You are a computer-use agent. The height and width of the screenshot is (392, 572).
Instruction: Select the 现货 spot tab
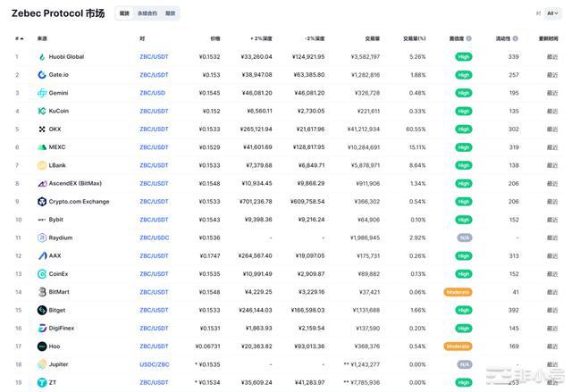pyautogui.click(x=124, y=13)
